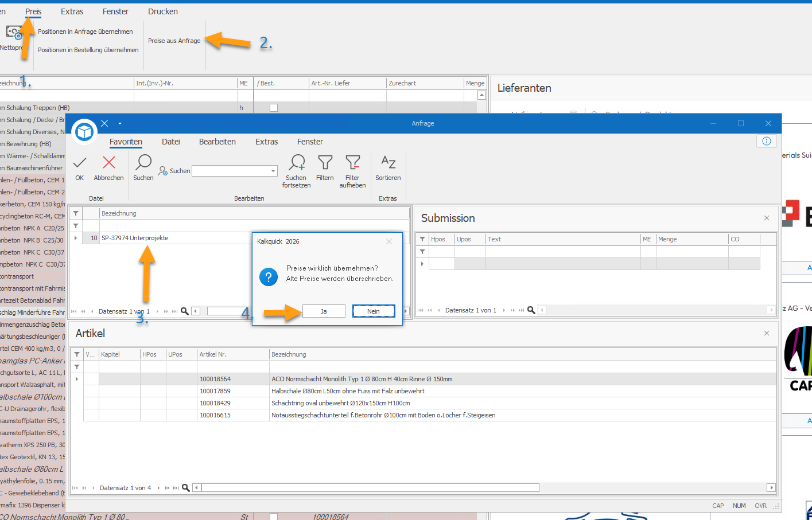812x520 pixels.
Task: Go to next record in Submission navigator
Action: click(504, 310)
